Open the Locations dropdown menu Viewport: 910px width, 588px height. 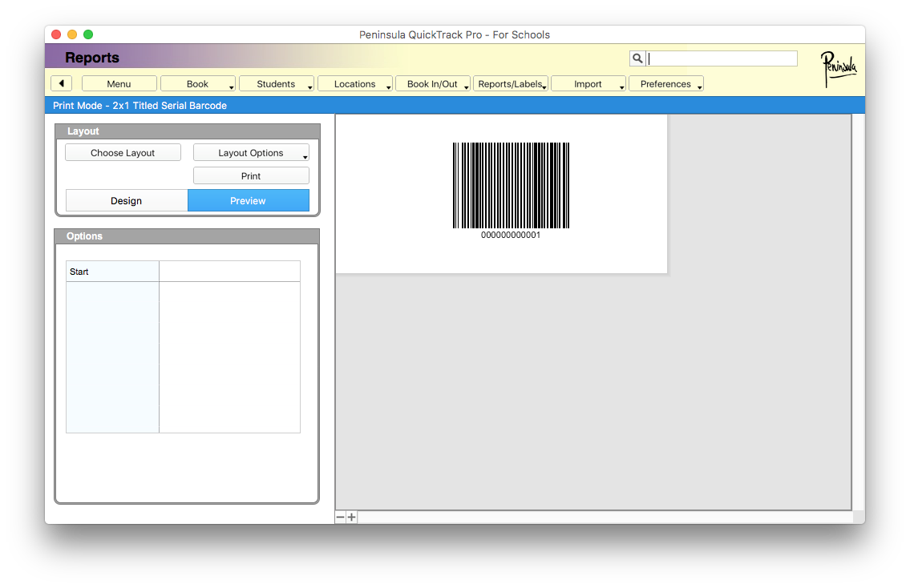point(355,83)
